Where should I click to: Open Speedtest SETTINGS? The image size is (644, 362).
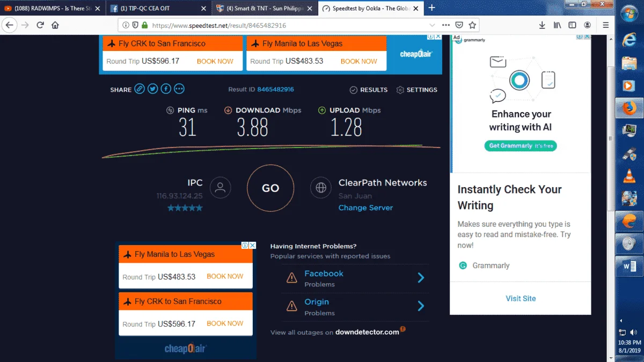tap(417, 90)
